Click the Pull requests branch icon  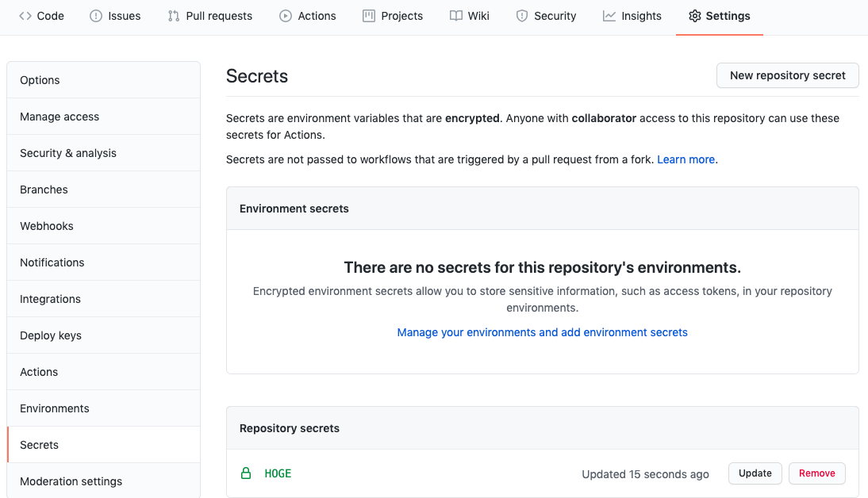(x=174, y=16)
